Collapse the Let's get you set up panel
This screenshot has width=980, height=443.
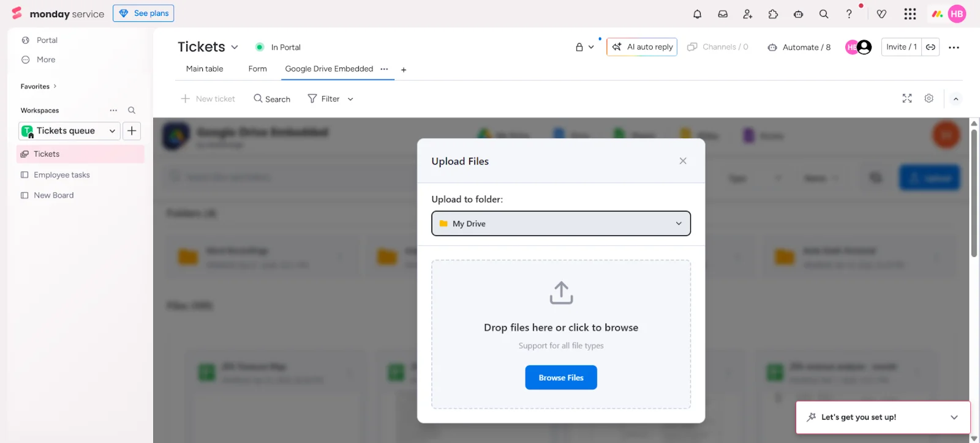[954, 417]
